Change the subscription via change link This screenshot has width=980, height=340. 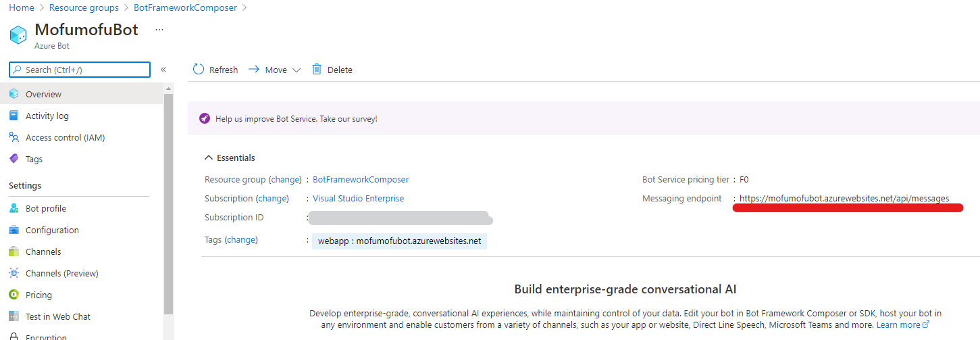[272, 198]
